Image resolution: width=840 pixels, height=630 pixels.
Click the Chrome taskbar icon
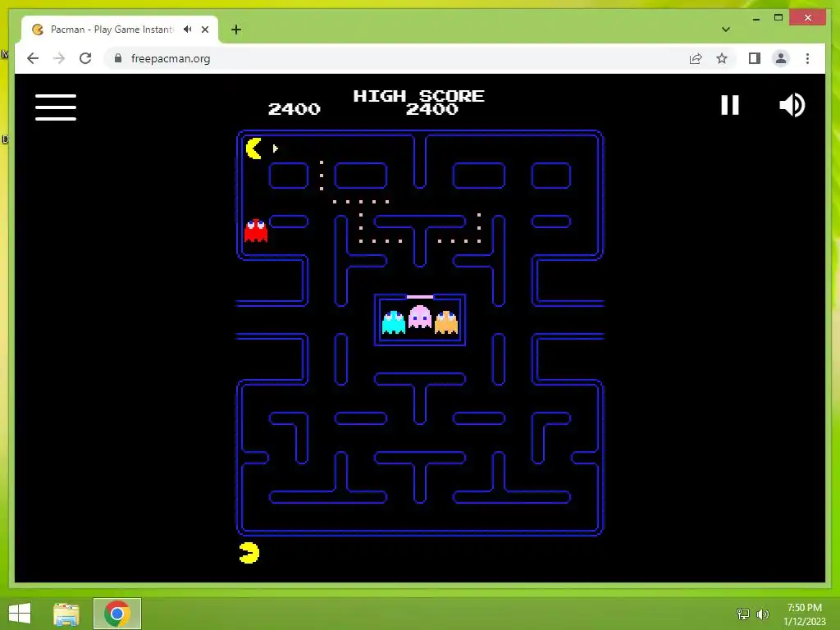[x=116, y=614]
